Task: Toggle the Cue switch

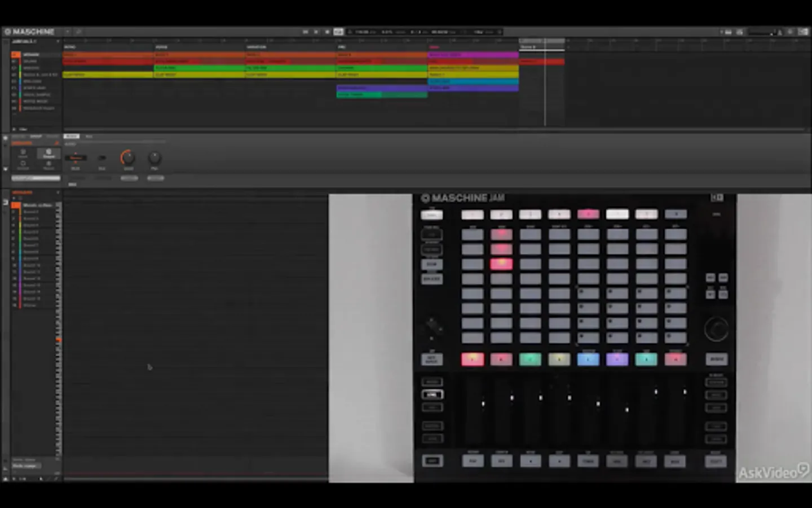Action: [x=102, y=158]
